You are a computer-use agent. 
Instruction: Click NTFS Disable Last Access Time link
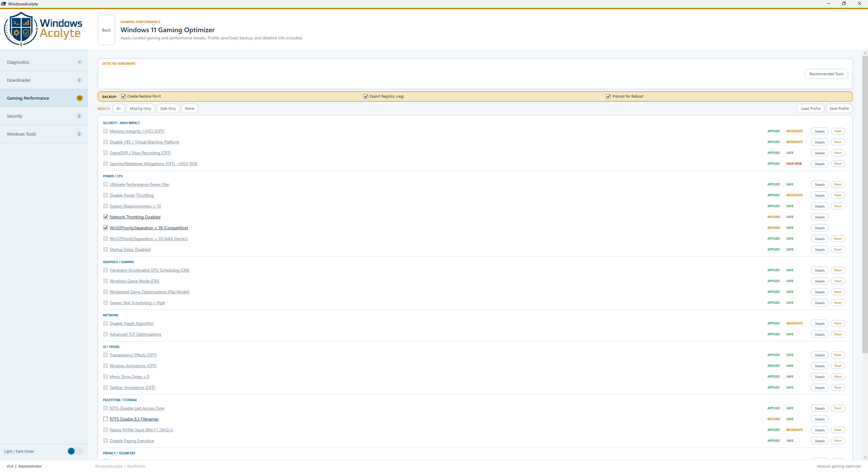pos(137,408)
